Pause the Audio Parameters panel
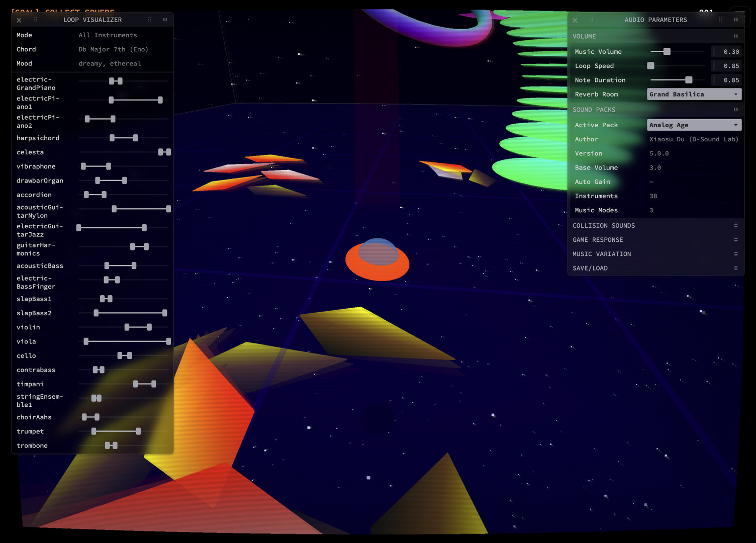This screenshot has height=543, width=756. [735, 20]
